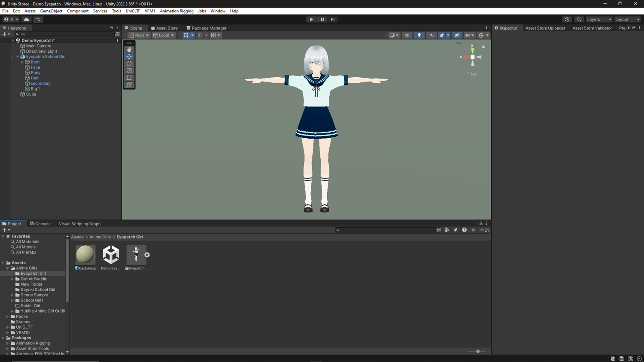Switch to the Console tab
Viewport: 644px width, 362px height.
click(x=40, y=224)
